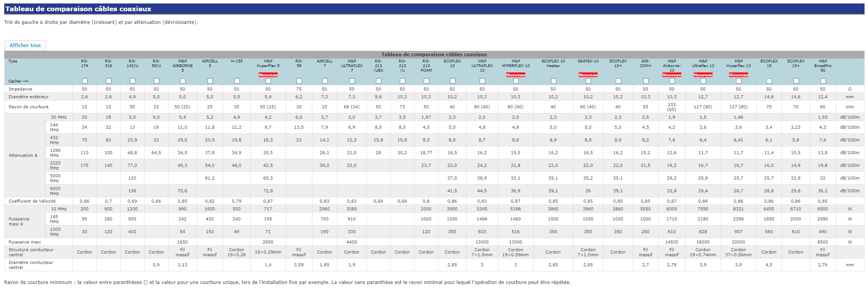
Task: Click the Coefficient de Vélocité row label
Action: click(x=32, y=201)
